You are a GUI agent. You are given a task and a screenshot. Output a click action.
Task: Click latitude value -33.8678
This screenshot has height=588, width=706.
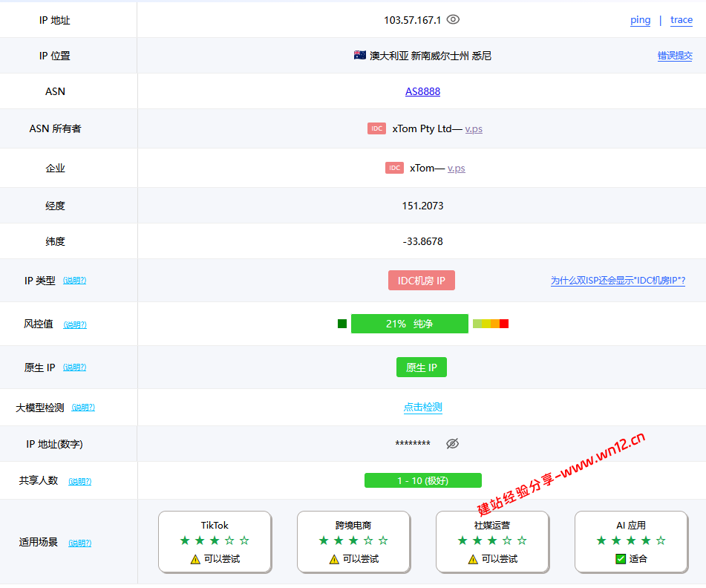423,241
